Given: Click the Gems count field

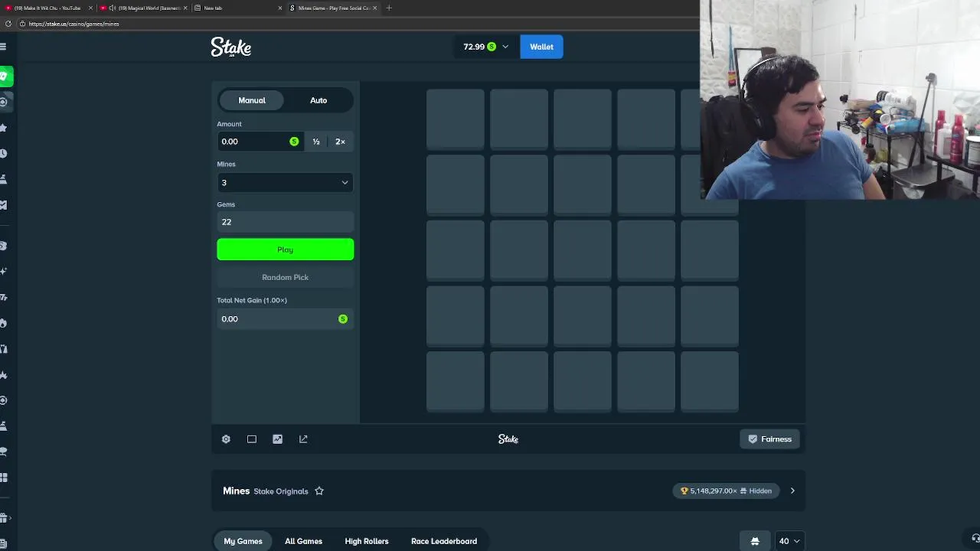Looking at the screenshot, I should pyautogui.click(x=285, y=222).
